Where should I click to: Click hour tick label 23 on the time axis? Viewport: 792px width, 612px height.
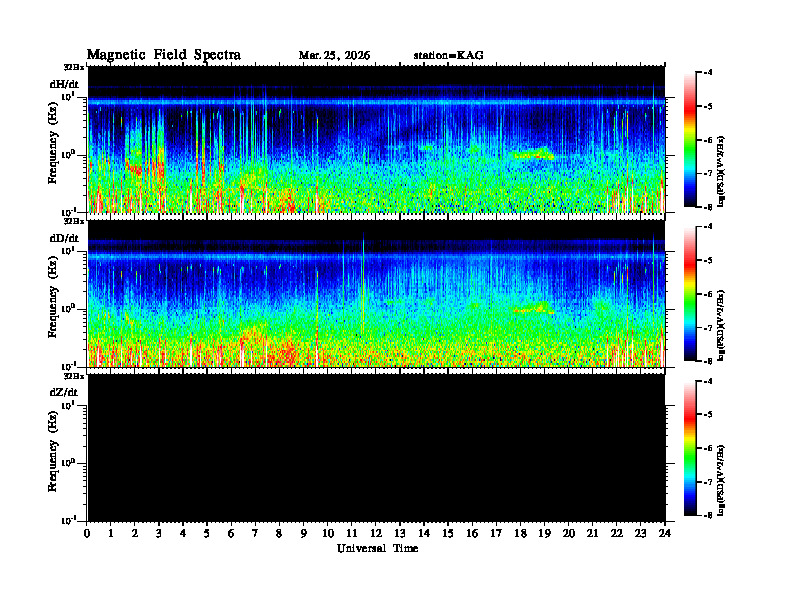[x=640, y=534]
